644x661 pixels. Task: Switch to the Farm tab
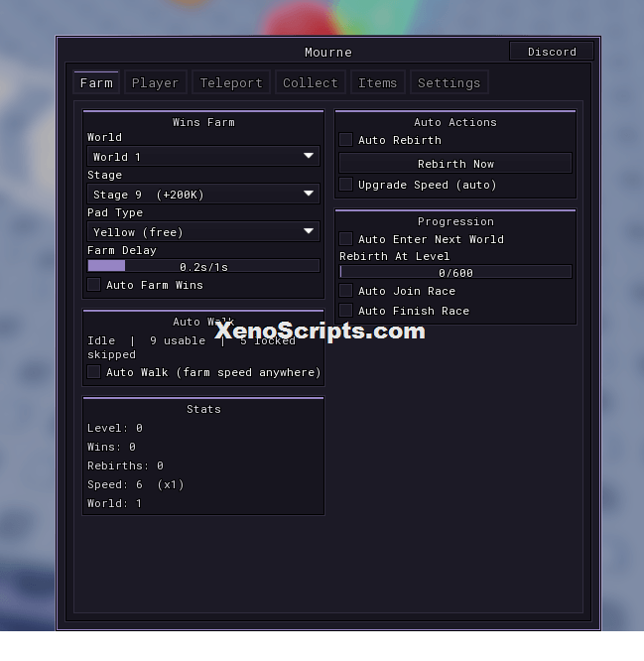pos(96,82)
